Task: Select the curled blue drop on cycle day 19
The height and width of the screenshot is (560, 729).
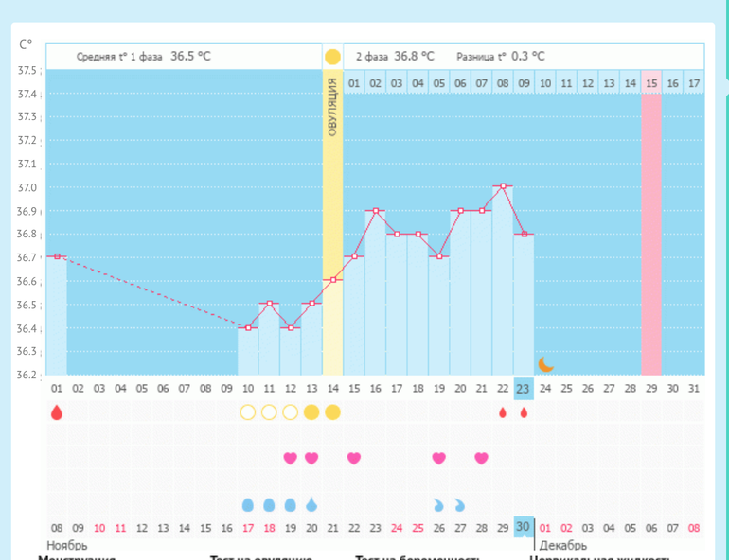Action: pyautogui.click(x=438, y=504)
